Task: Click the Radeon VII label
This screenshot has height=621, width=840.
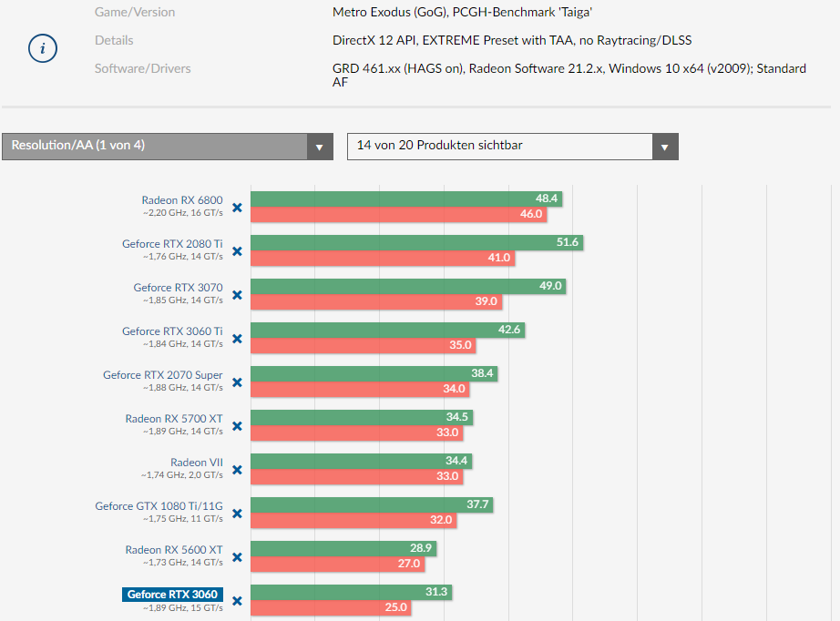Action: pyautogui.click(x=197, y=463)
